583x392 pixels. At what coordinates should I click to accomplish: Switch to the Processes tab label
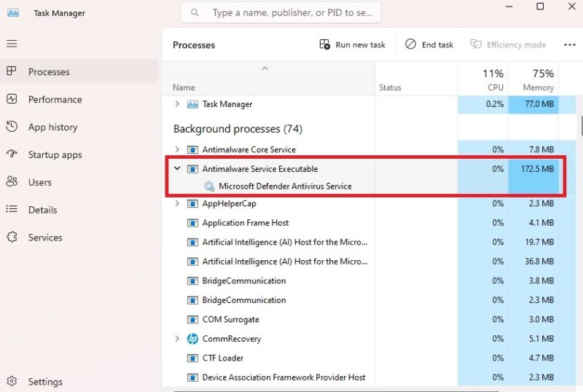(x=49, y=72)
